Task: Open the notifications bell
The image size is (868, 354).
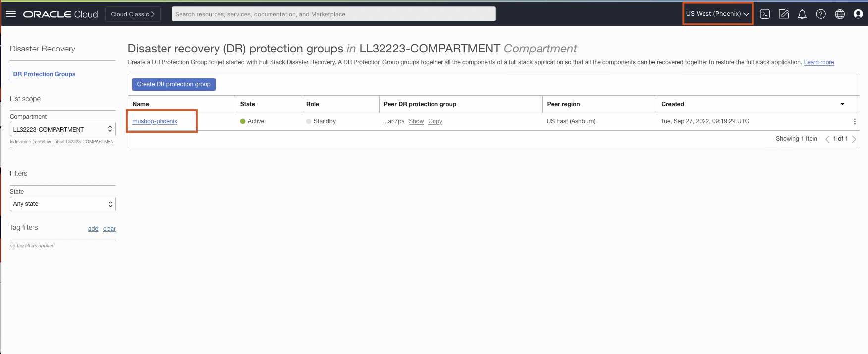Action: [802, 14]
